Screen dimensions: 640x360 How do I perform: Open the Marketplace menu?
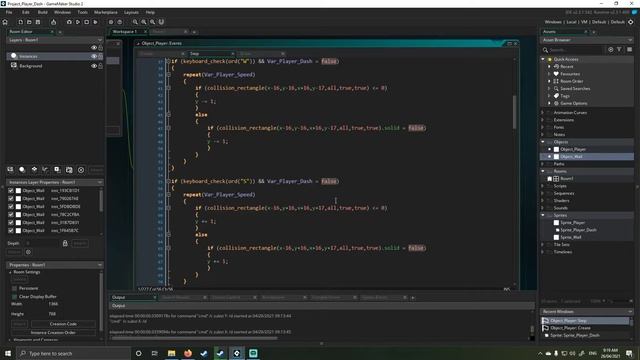coord(106,12)
